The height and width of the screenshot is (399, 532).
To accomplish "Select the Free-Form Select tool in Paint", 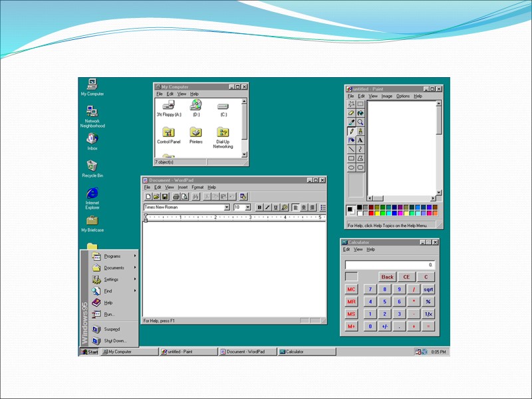I will click(351, 104).
